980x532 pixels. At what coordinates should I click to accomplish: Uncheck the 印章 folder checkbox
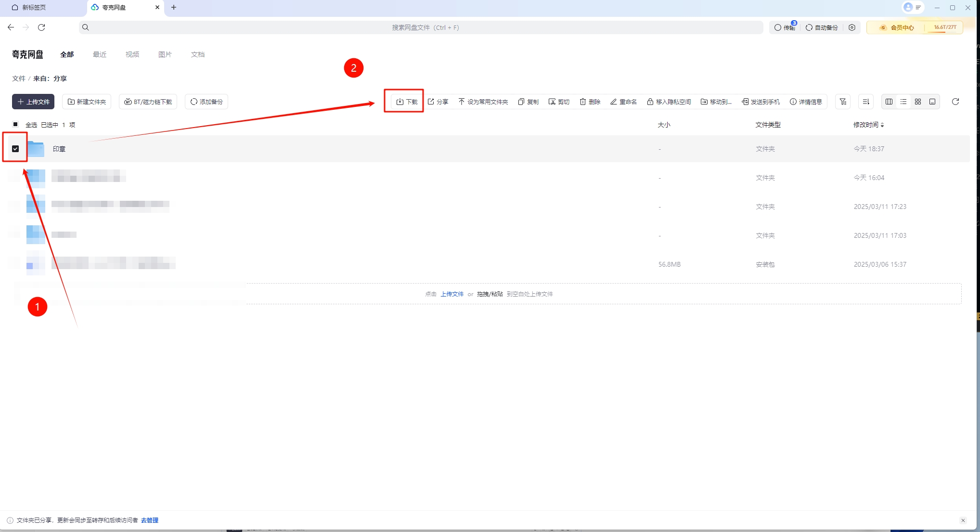click(x=15, y=149)
